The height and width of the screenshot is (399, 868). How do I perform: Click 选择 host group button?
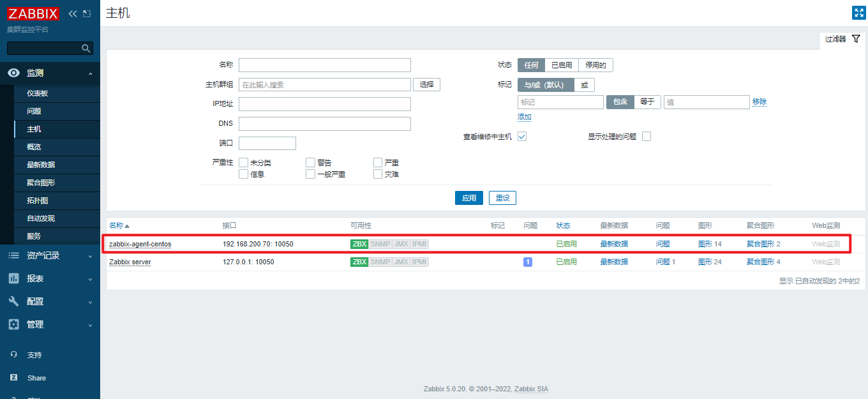click(427, 84)
